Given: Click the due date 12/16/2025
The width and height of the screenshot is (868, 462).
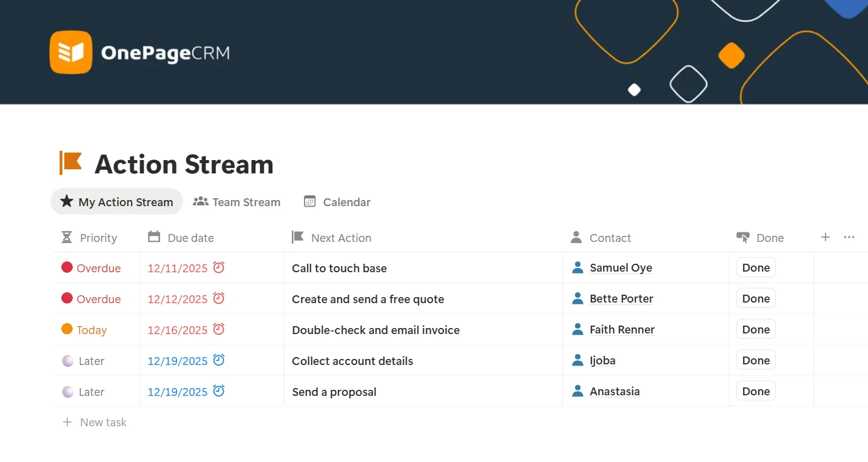Looking at the screenshot, I should click(178, 330).
